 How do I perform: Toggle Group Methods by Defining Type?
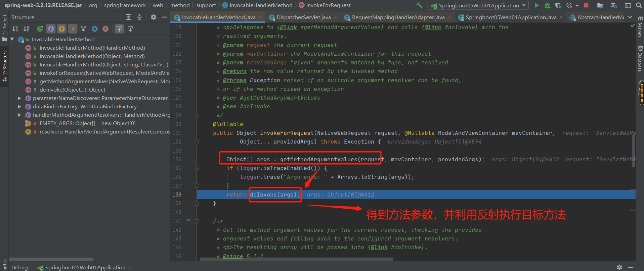tap(84, 29)
